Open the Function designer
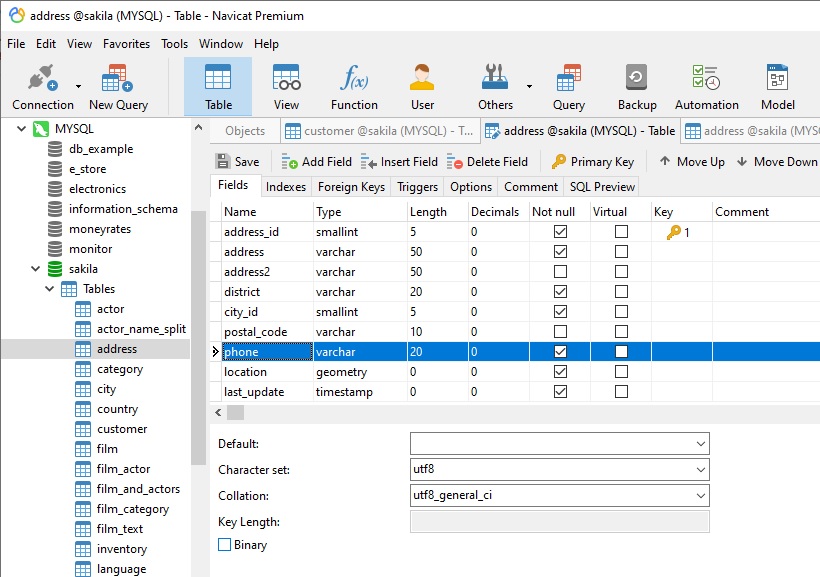This screenshot has height=577, width=820. coord(354,85)
